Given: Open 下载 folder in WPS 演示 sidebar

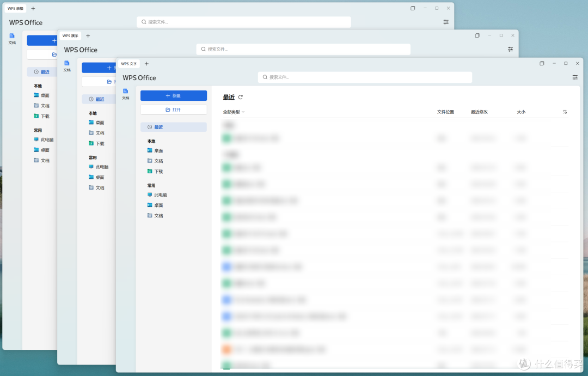Looking at the screenshot, I should [x=97, y=144].
